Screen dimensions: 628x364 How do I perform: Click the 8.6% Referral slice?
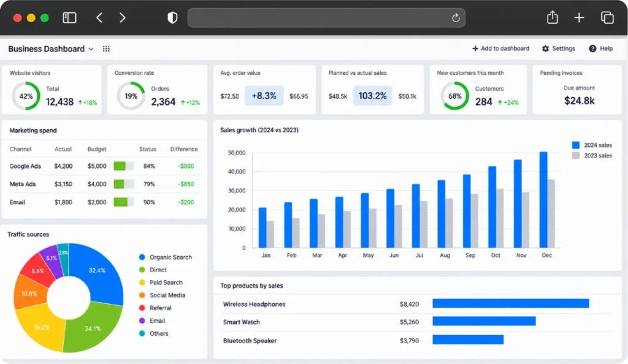click(37, 271)
